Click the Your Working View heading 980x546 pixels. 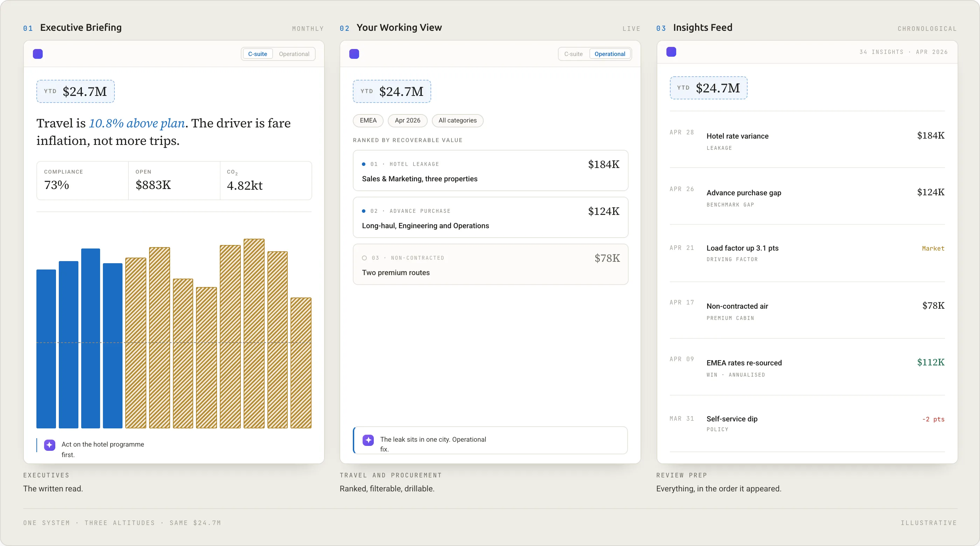click(x=399, y=28)
